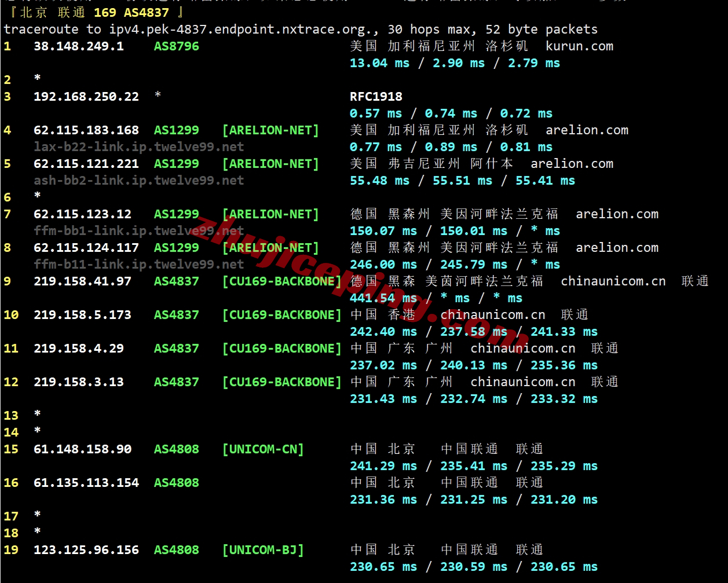
Task: Click hostname lax-b22-link.ip.twelve99.net
Action: click(139, 147)
